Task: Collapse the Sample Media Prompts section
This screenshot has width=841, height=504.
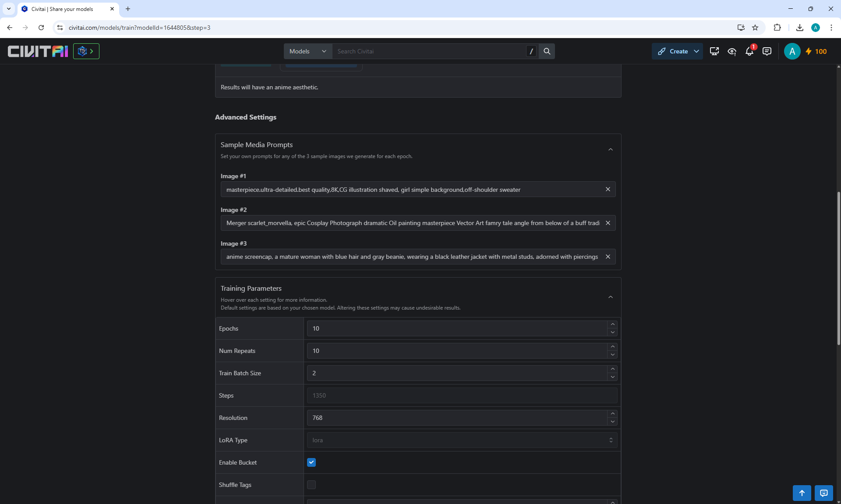Action: tap(610, 150)
